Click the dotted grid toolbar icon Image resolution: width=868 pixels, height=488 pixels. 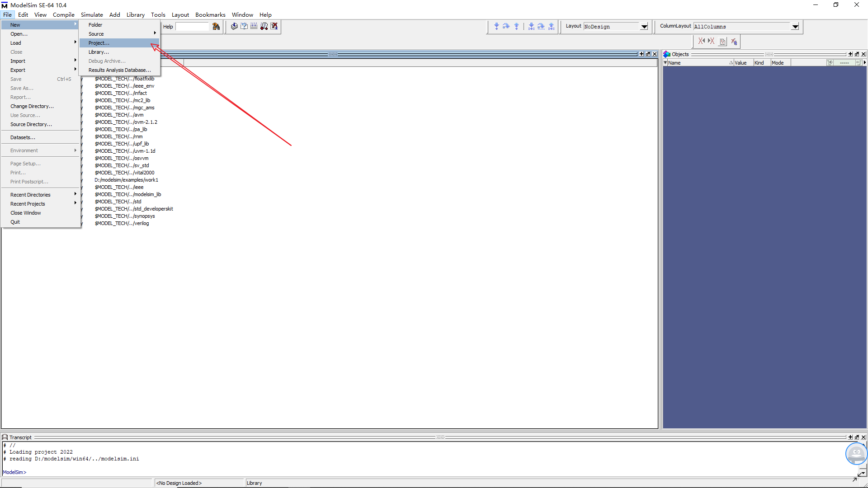point(254,27)
